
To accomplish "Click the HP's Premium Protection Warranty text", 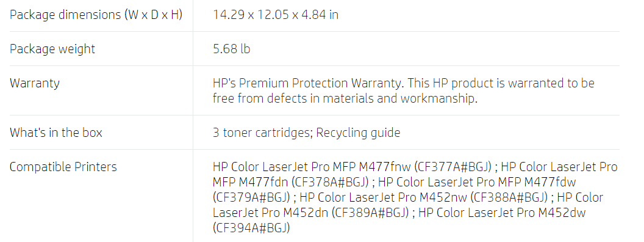I will pos(309,83).
